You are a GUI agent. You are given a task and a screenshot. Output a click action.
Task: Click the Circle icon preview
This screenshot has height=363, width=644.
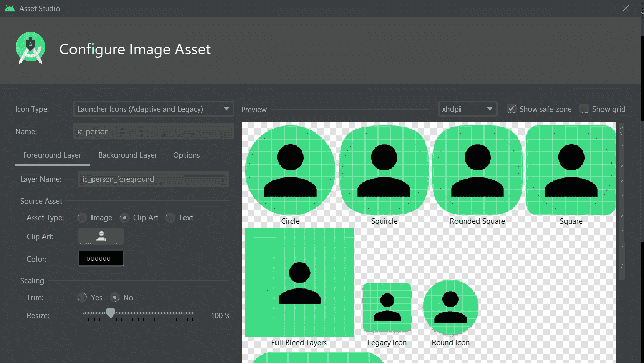tap(290, 170)
